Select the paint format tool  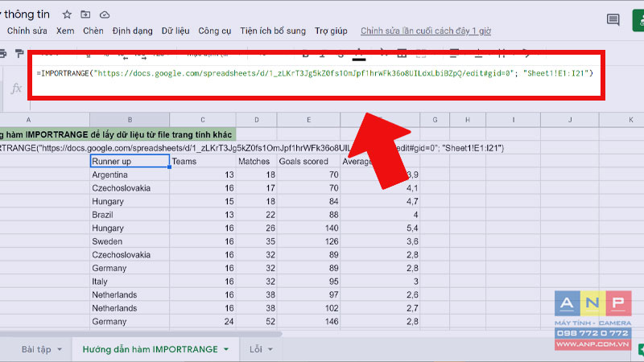click(19, 53)
